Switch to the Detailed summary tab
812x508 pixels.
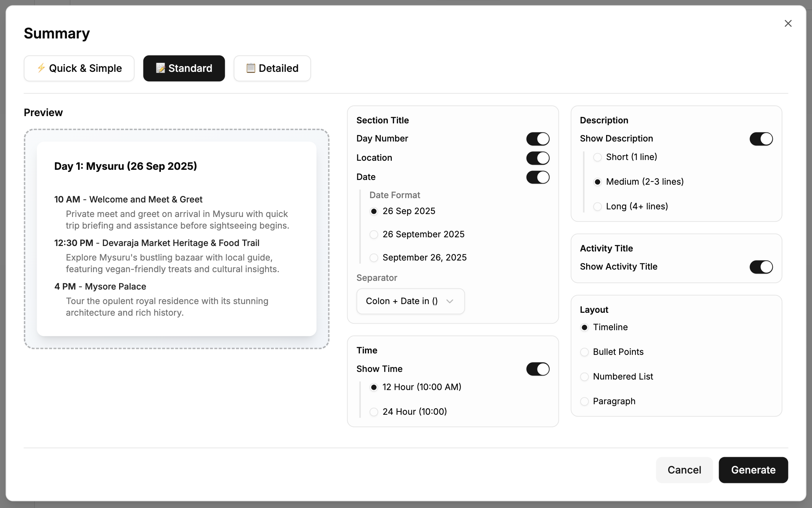point(272,68)
